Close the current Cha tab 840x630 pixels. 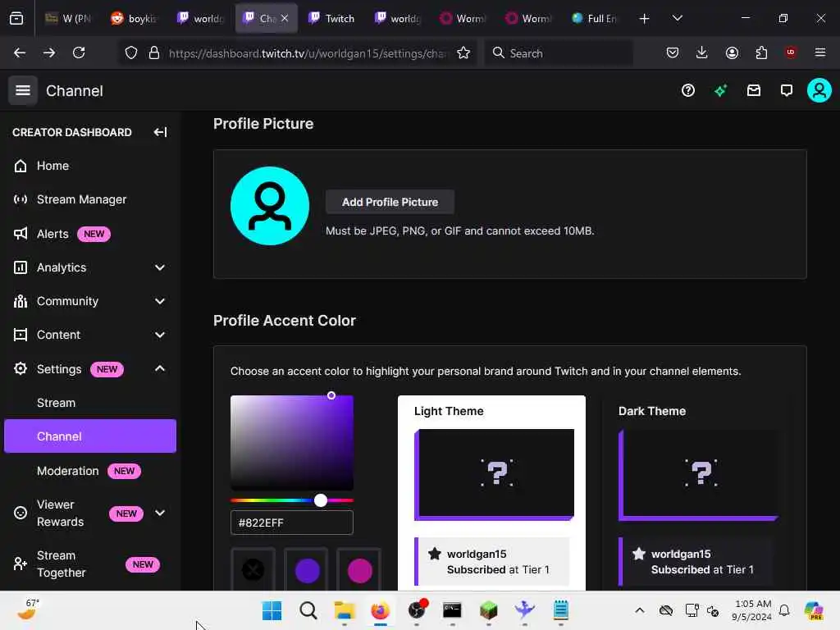[x=285, y=18]
